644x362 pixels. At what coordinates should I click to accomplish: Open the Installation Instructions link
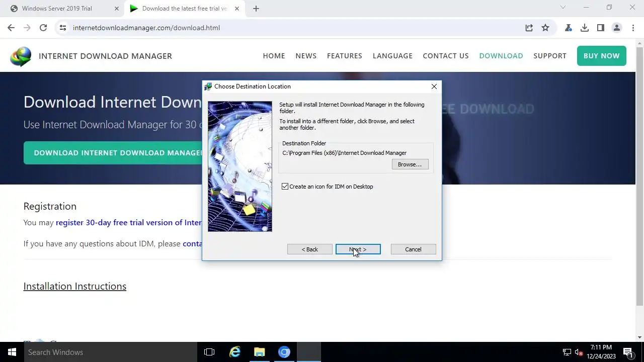[75, 286]
